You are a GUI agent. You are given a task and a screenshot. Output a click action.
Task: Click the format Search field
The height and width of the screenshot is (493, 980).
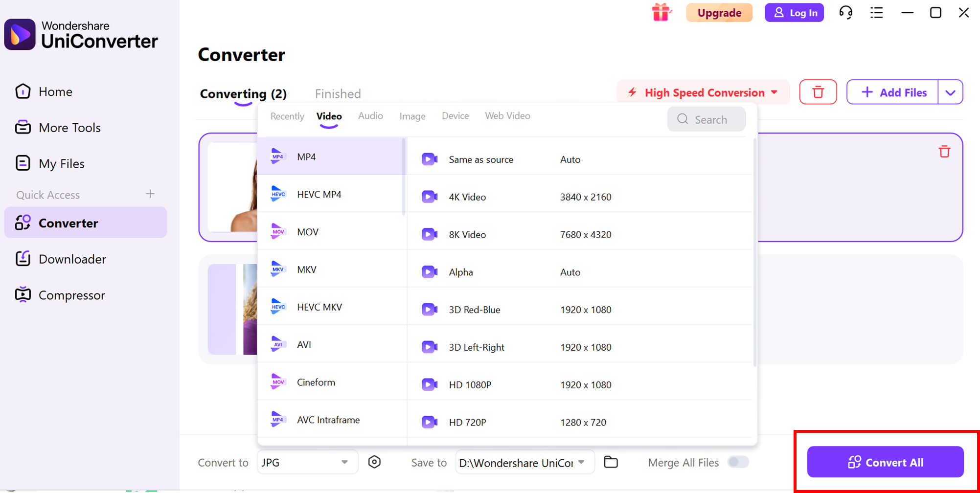[707, 119]
